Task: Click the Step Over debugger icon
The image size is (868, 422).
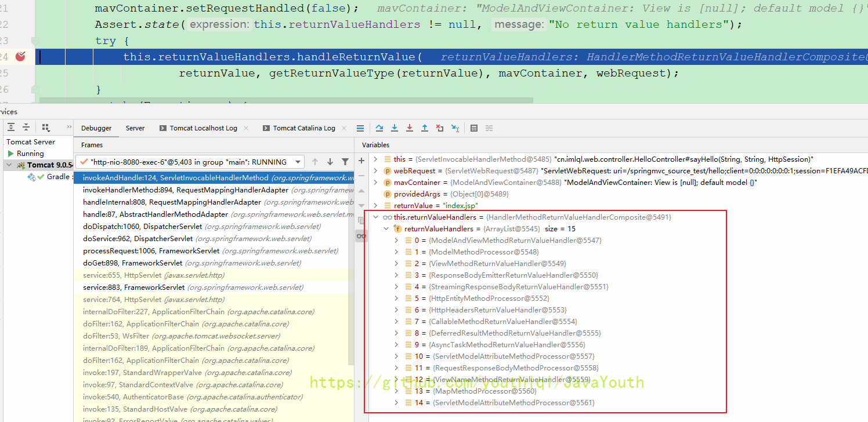Action: (379, 128)
